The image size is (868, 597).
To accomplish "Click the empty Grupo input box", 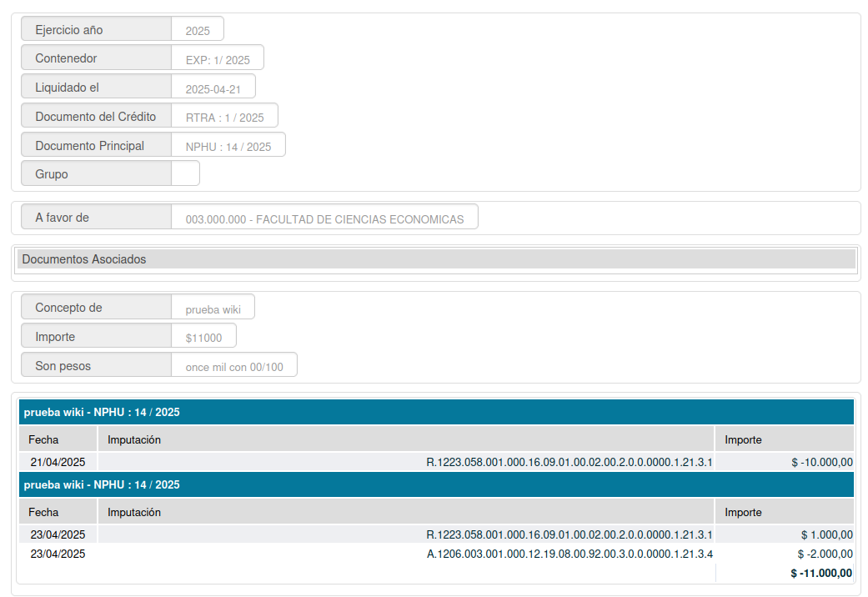I will click(185, 174).
